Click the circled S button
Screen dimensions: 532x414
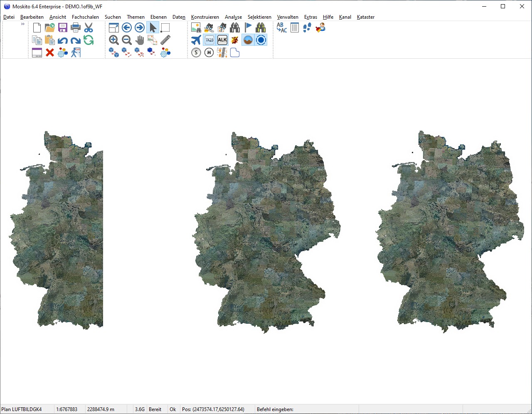tap(196, 52)
